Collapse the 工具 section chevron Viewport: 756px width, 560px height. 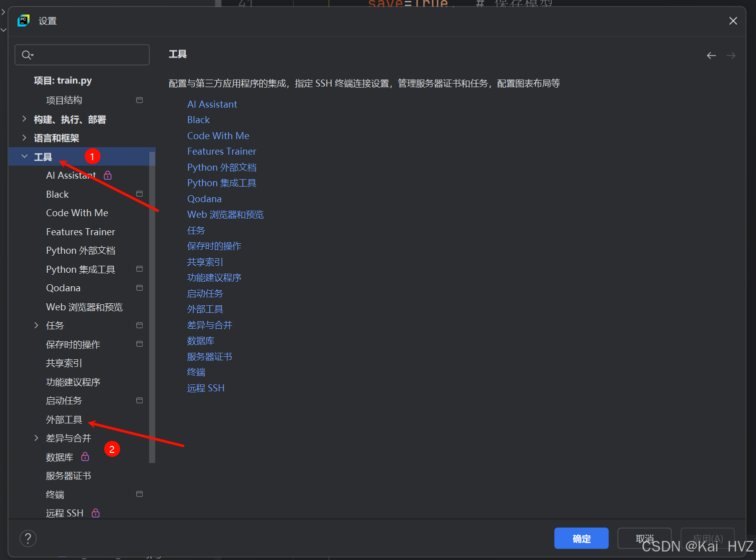(x=24, y=157)
